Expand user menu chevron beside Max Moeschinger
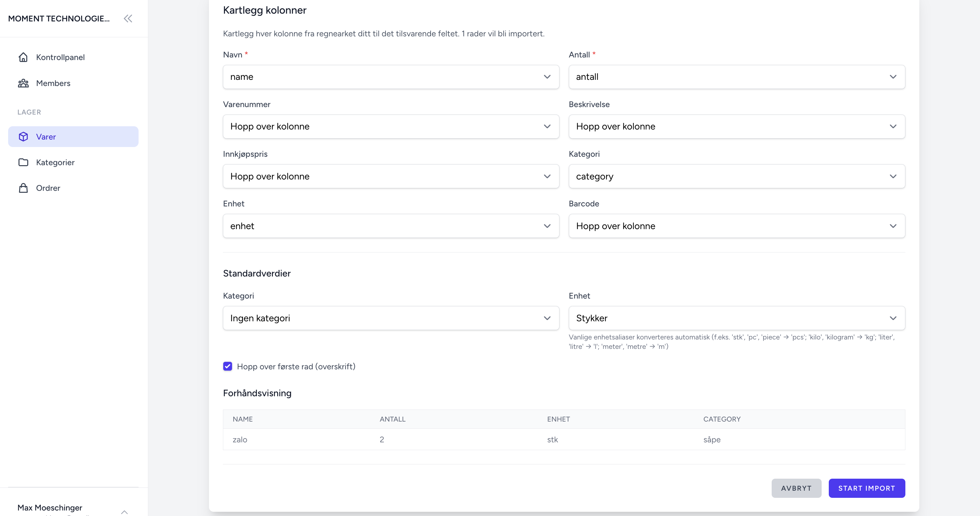The height and width of the screenshot is (516, 980). (124, 512)
